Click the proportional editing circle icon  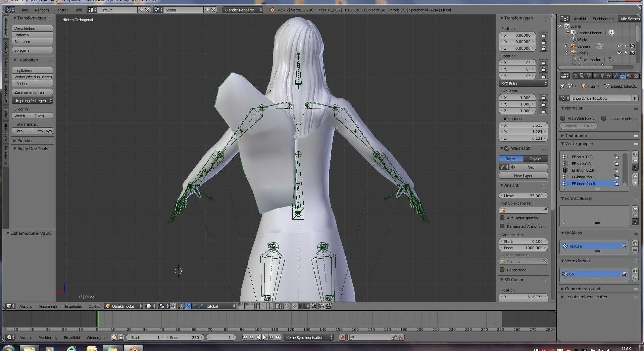tap(287, 306)
